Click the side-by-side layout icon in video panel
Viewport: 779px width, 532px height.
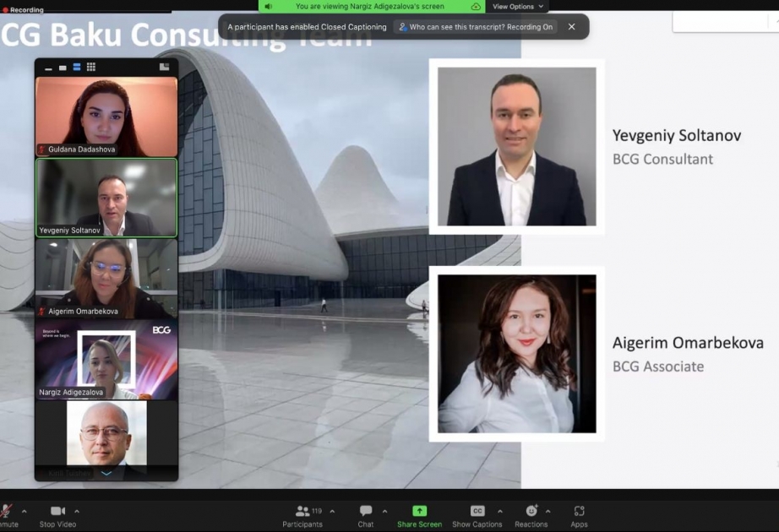coord(165,67)
